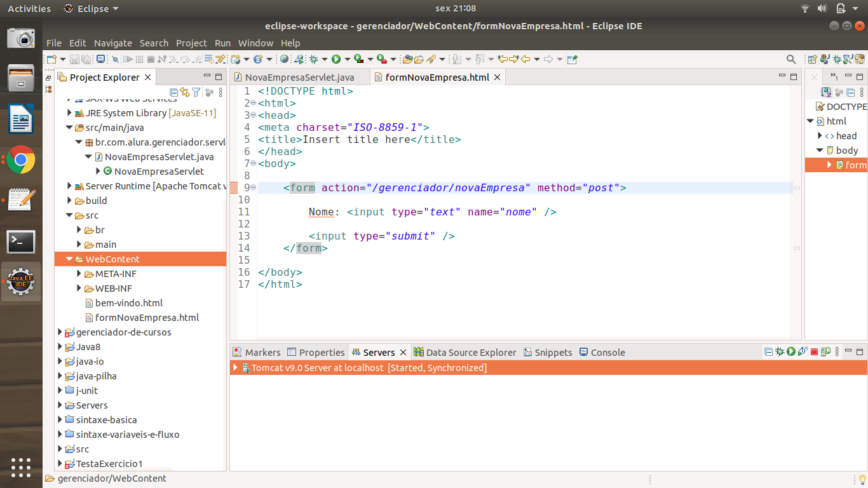Expand the head node in Outline
The height and width of the screenshot is (488, 868).
point(820,136)
